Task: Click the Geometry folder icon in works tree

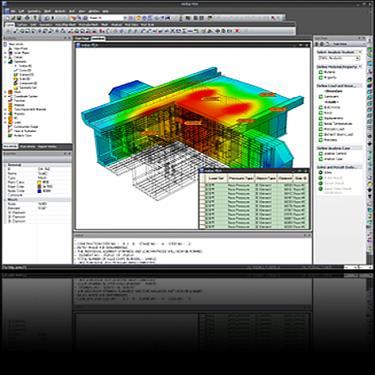Action: (x=10, y=62)
